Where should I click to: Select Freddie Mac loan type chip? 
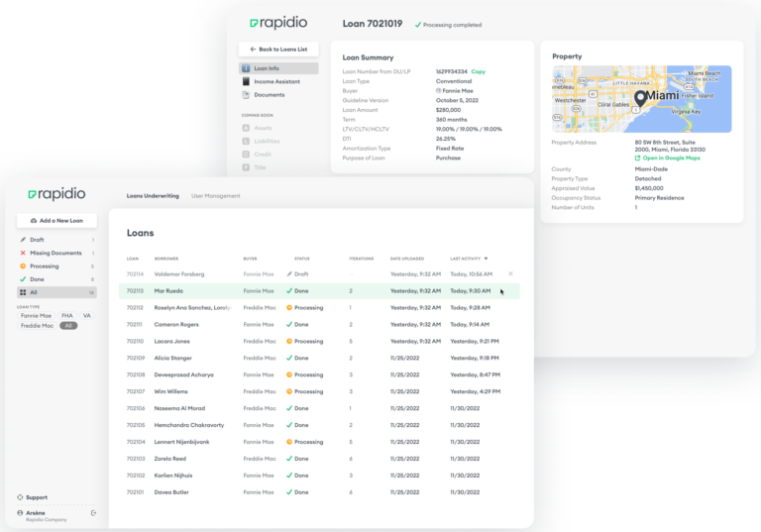click(x=37, y=326)
